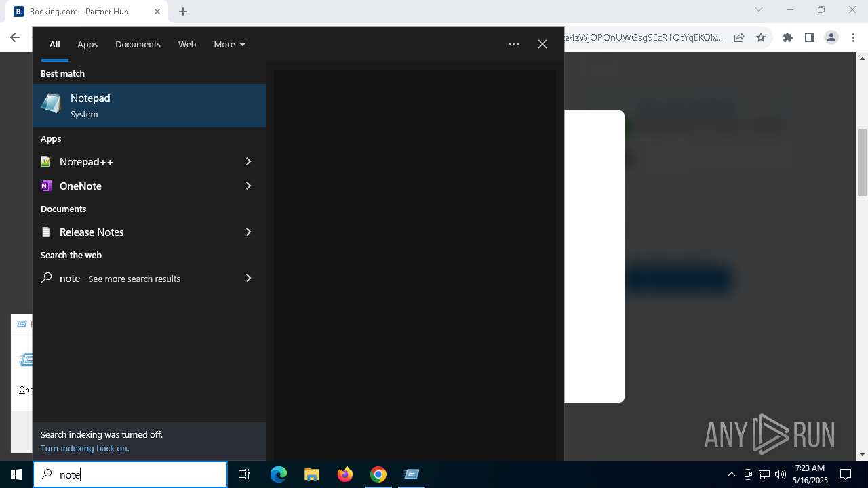The image size is (868, 488).
Task: Open the More filter dropdown
Action: [x=230, y=44]
